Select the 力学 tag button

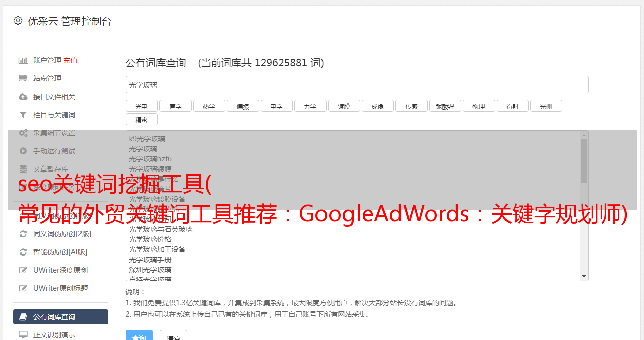tap(310, 106)
